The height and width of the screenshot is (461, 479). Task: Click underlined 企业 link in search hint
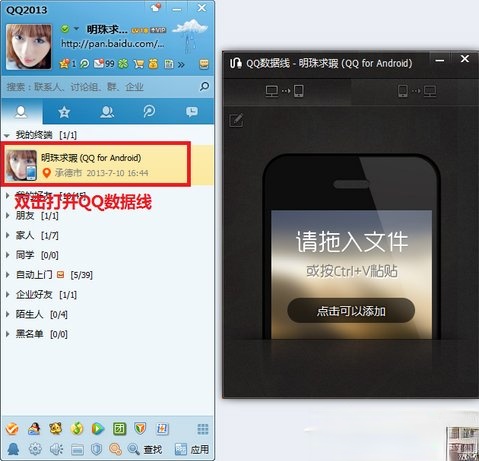pos(134,87)
